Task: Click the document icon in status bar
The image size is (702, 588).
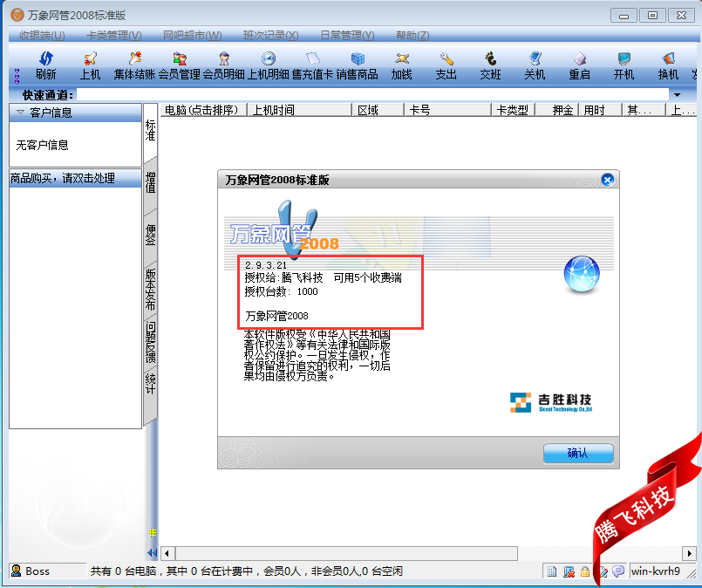Action: point(552,571)
